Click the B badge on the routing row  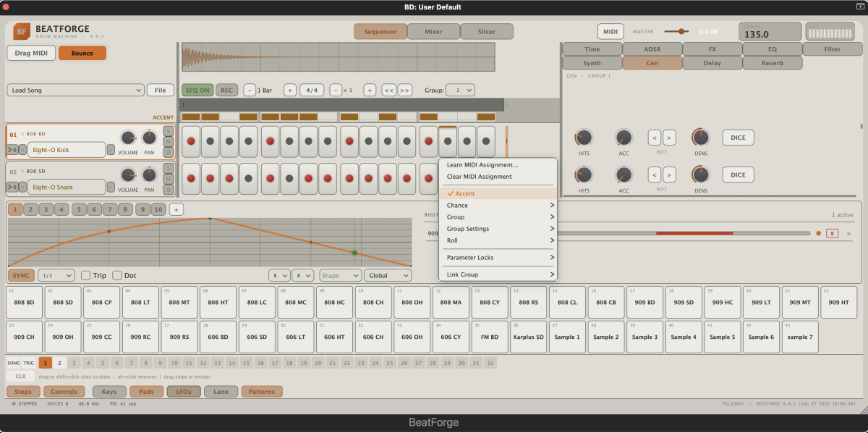point(833,233)
